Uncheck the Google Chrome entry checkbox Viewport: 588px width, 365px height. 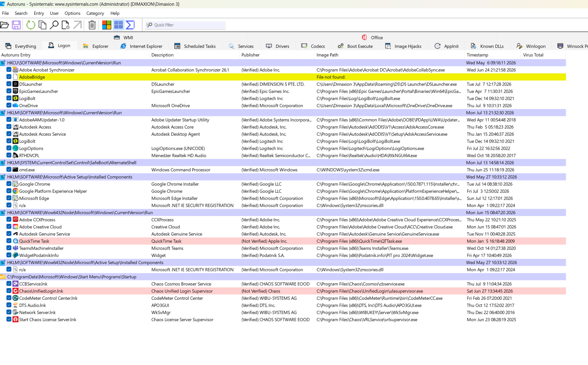tap(9, 184)
